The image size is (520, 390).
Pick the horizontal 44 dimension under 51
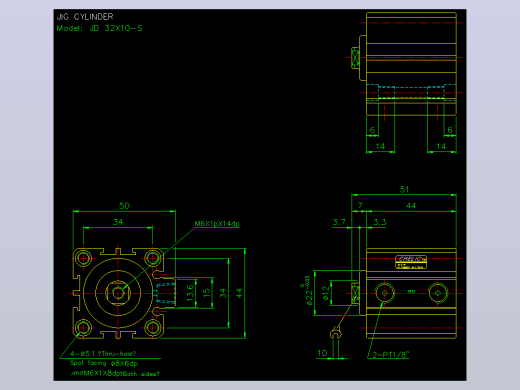pyautogui.click(x=411, y=206)
